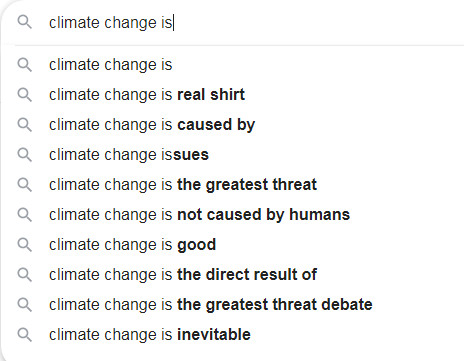The width and height of the screenshot is (464, 361).
Task: Click magnifier beside 'the greatest threat debate'
Action: tap(24, 305)
